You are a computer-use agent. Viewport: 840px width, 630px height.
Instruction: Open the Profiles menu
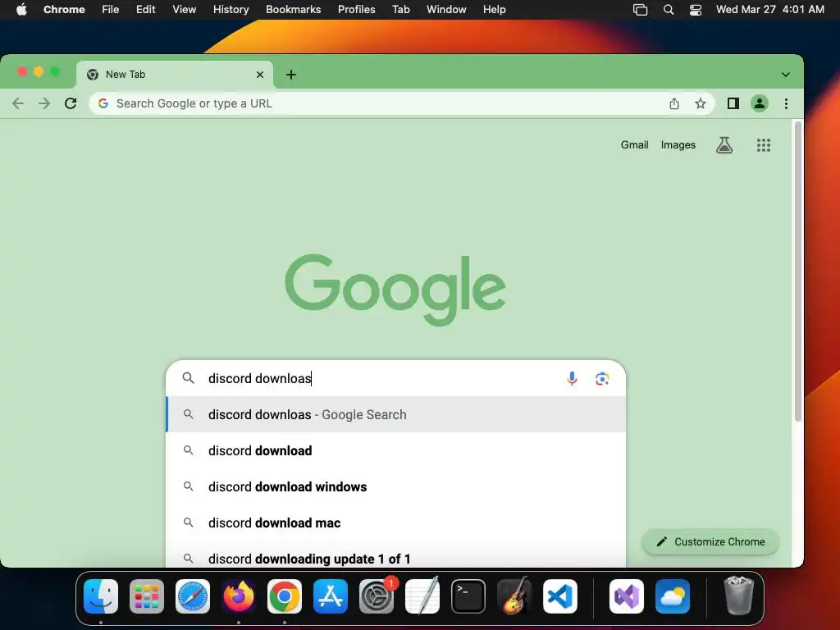click(356, 9)
